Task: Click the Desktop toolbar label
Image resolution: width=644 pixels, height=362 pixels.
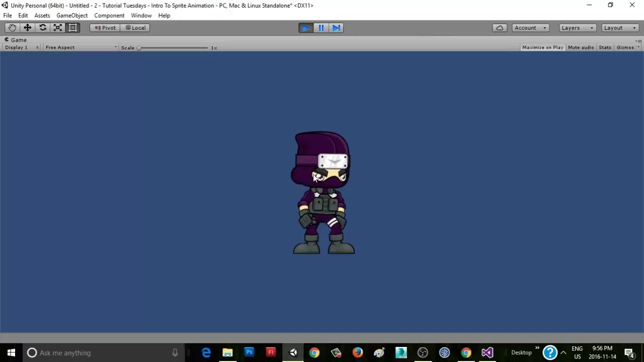Action: 521,352
